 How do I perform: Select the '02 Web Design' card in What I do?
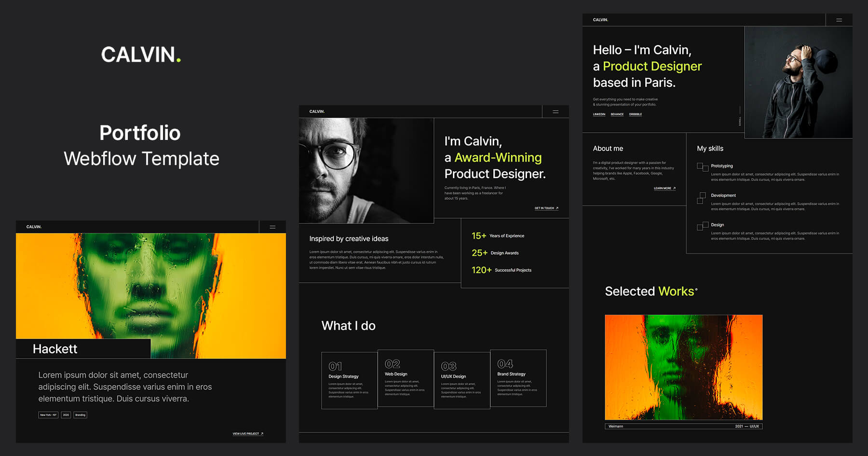[x=406, y=379]
